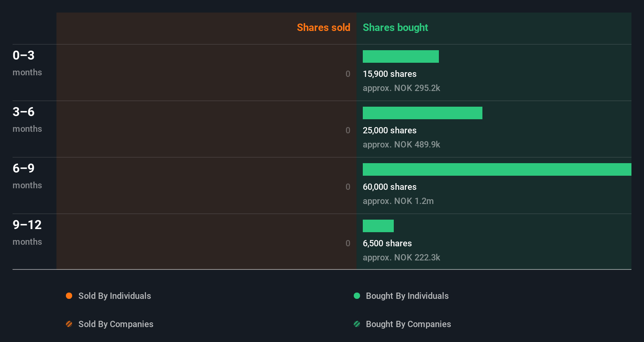Click the sold count 0 in 0–3 months row
Image resolution: width=644 pixels, height=342 pixels.
pyautogui.click(x=348, y=74)
